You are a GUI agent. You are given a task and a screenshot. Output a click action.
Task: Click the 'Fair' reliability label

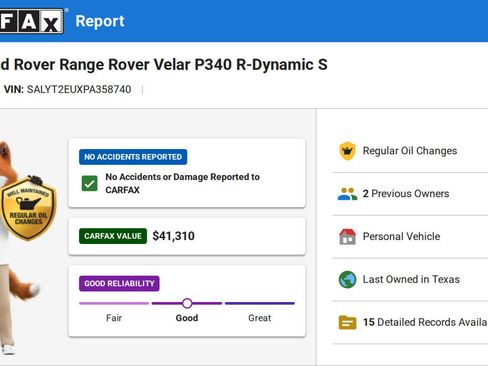[x=114, y=318]
